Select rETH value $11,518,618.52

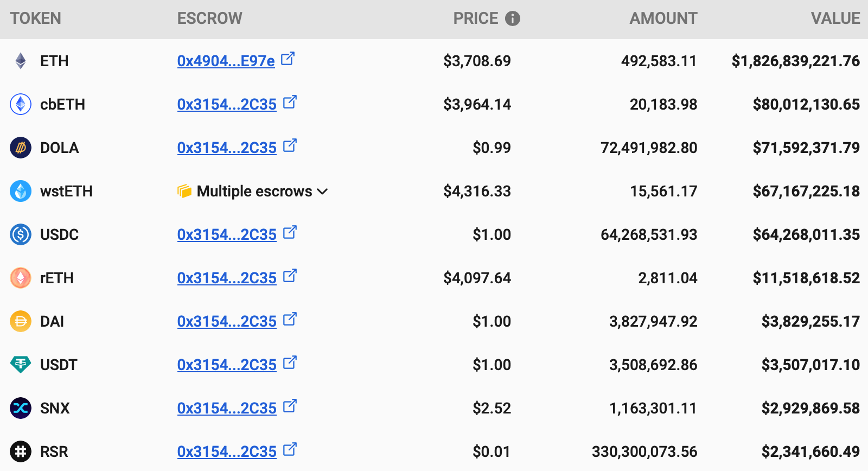(807, 278)
